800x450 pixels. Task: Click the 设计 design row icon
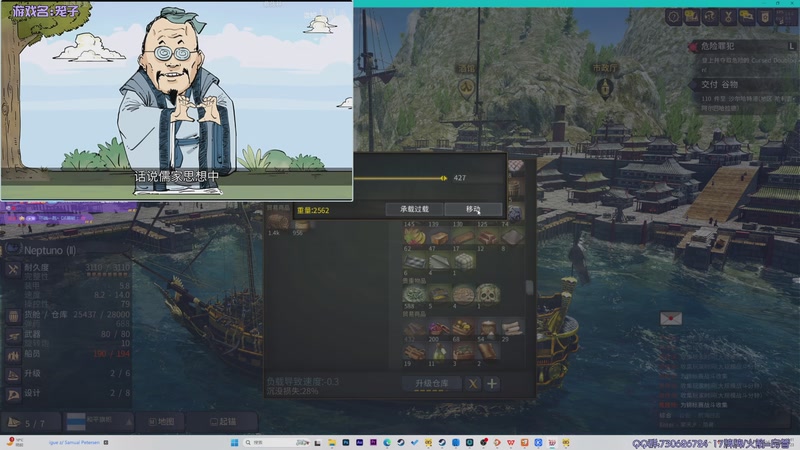pyautogui.click(x=13, y=394)
